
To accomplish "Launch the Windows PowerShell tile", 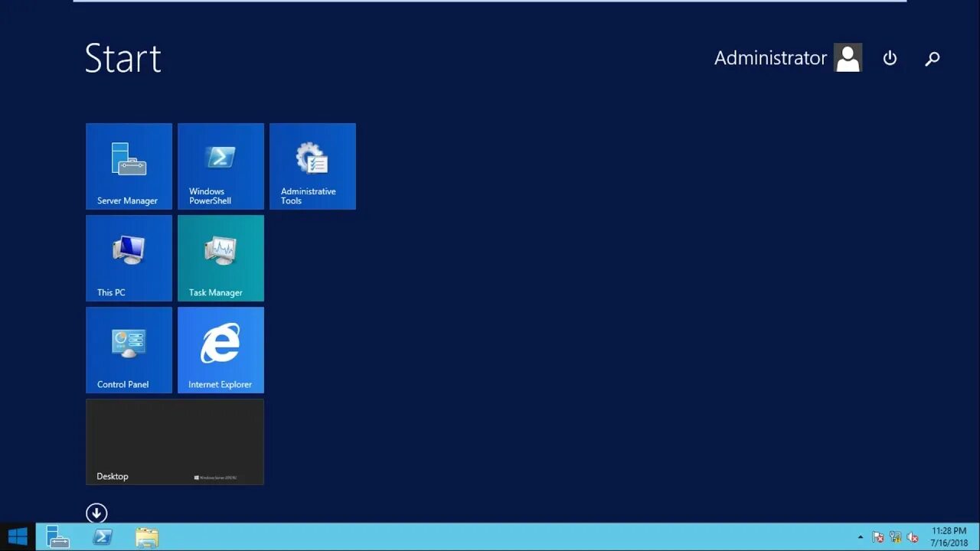I will (x=220, y=166).
